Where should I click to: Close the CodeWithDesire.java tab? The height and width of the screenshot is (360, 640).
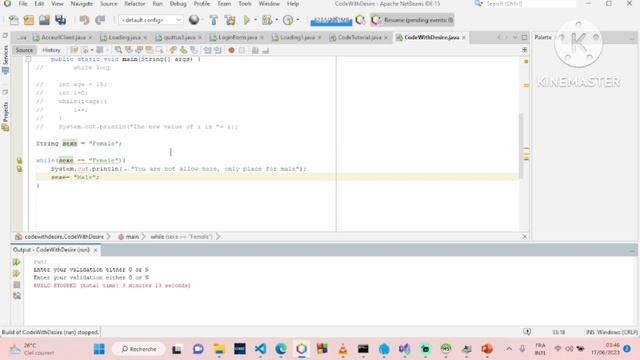coord(464,38)
